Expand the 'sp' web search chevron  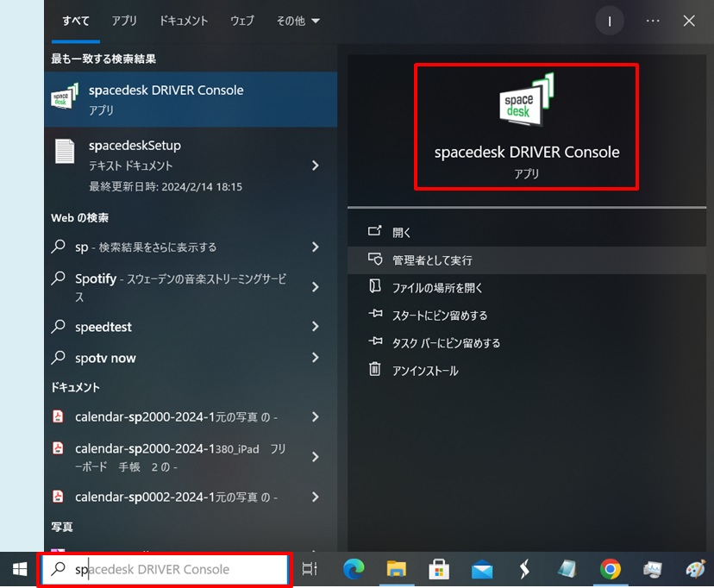pyautogui.click(x=315, y=247)
